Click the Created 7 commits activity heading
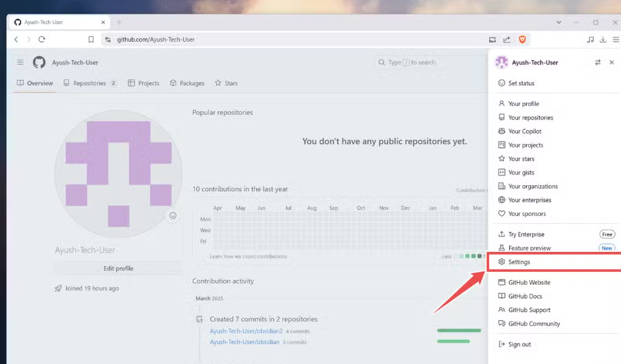Viewport: 621px width, 364px height. click(x=264, y=319)
